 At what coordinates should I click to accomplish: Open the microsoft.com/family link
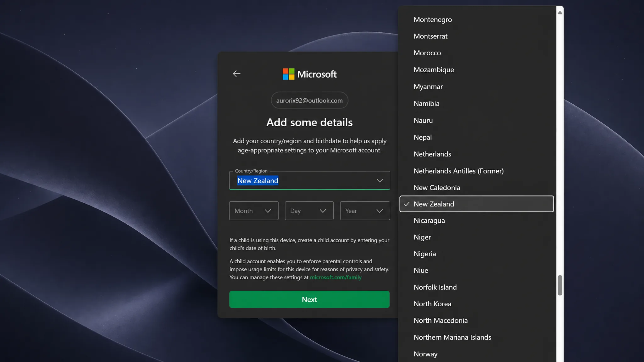click(x=336, y=277)
